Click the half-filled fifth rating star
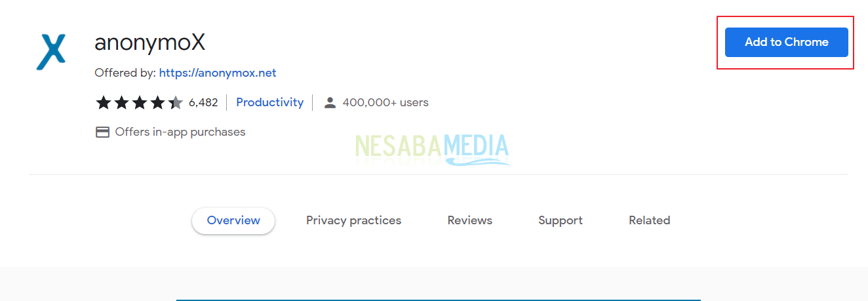 (175, 102)
